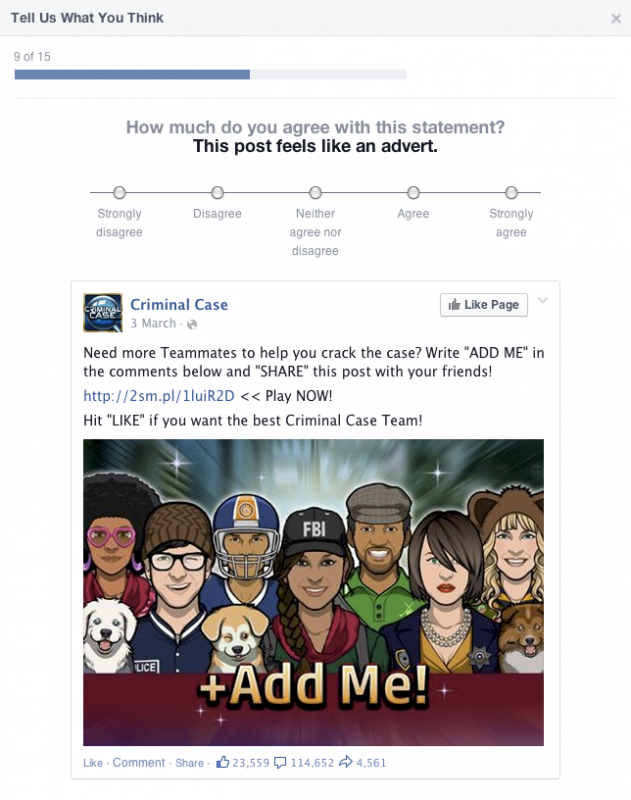Select Neither agree nor disagree
The height and width of the screenshot is (800, 631).
coord(315,192)
